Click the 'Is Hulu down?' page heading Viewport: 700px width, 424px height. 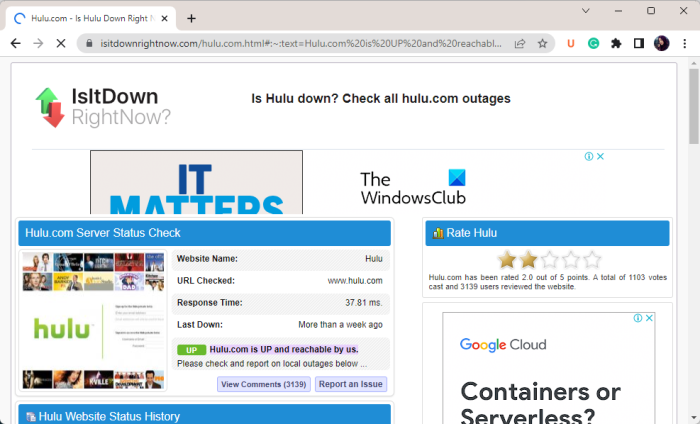(381, 98)
